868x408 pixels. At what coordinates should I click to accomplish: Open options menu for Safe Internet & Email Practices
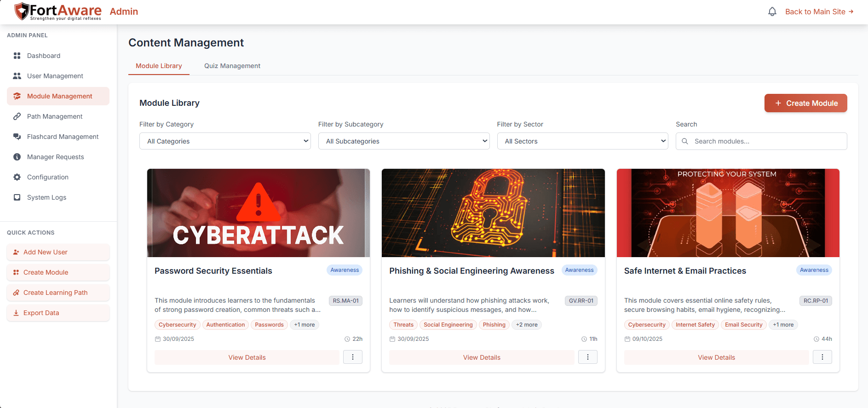tap(822, 357)
